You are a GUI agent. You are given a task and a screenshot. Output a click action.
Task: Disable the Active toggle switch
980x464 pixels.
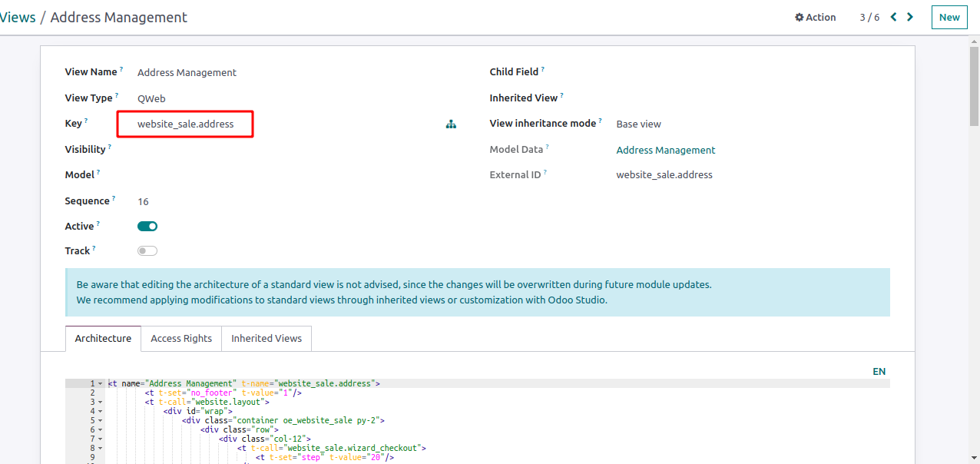point(147,227)
